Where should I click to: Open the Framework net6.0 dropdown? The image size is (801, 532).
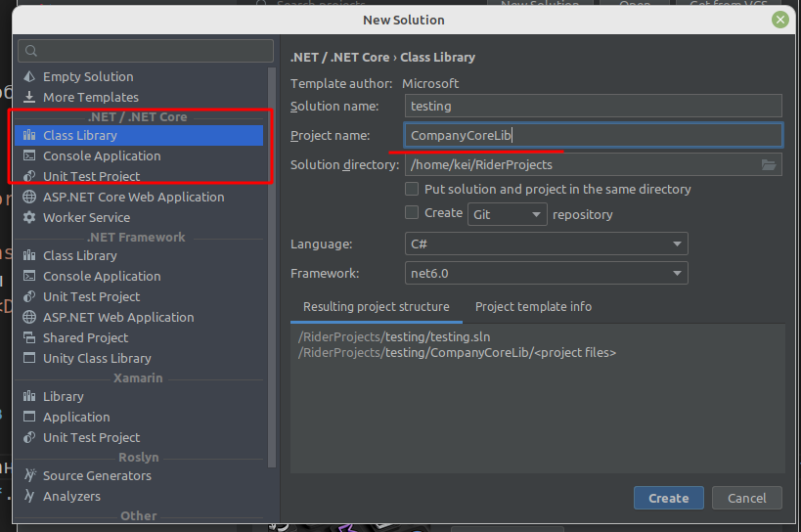[546, 273]
